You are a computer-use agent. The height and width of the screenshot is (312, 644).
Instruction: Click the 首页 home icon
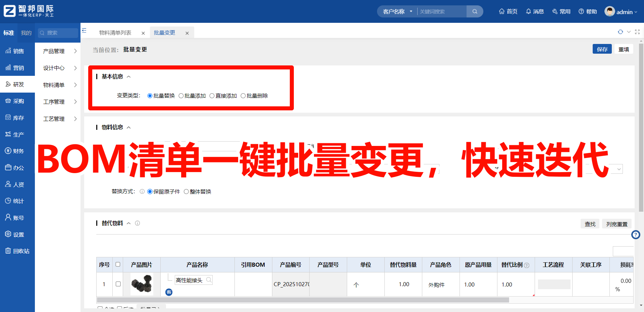(x=502, y=11)
